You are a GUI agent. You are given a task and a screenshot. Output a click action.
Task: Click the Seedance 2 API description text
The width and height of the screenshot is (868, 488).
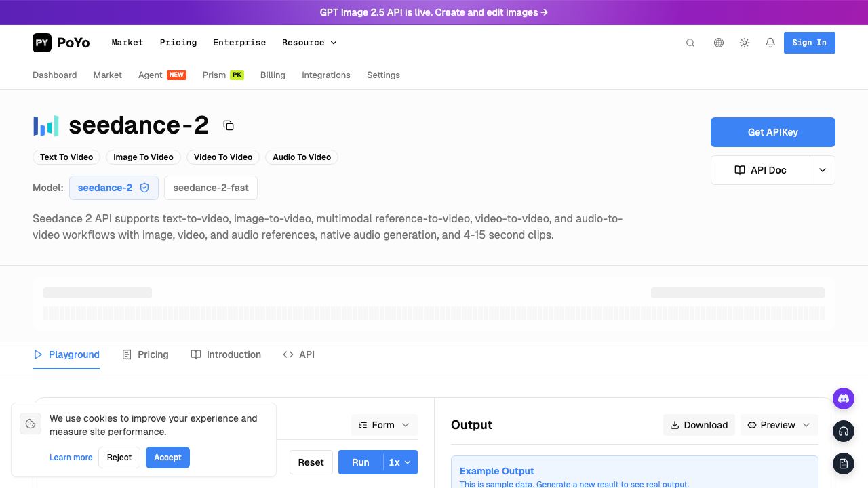pos(328,227)
